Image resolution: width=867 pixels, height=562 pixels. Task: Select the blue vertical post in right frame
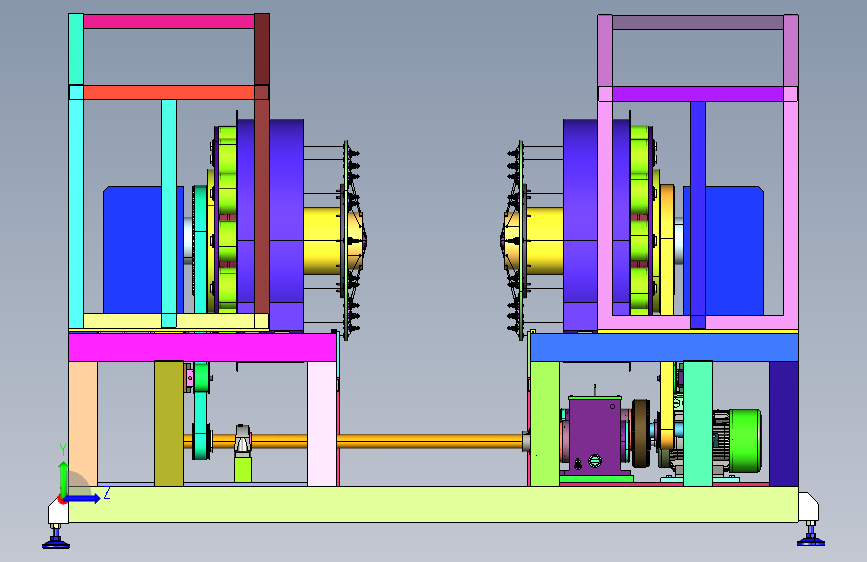coord(698,215)
